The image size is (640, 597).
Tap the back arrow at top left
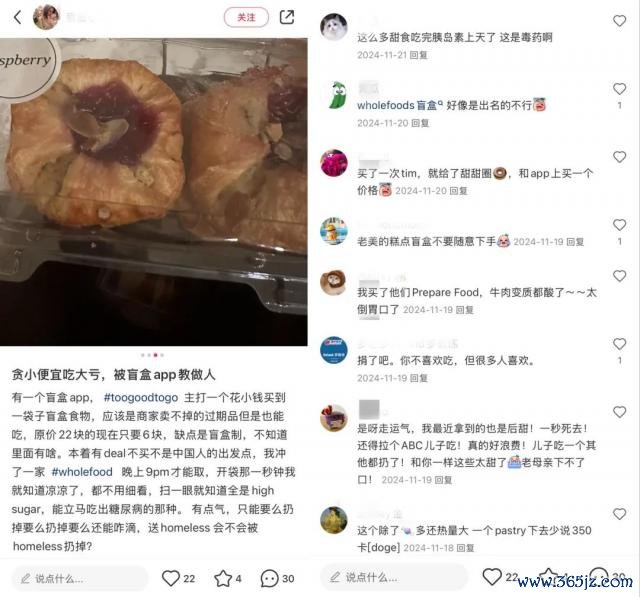pyautogui.click(x=17, y=17)
